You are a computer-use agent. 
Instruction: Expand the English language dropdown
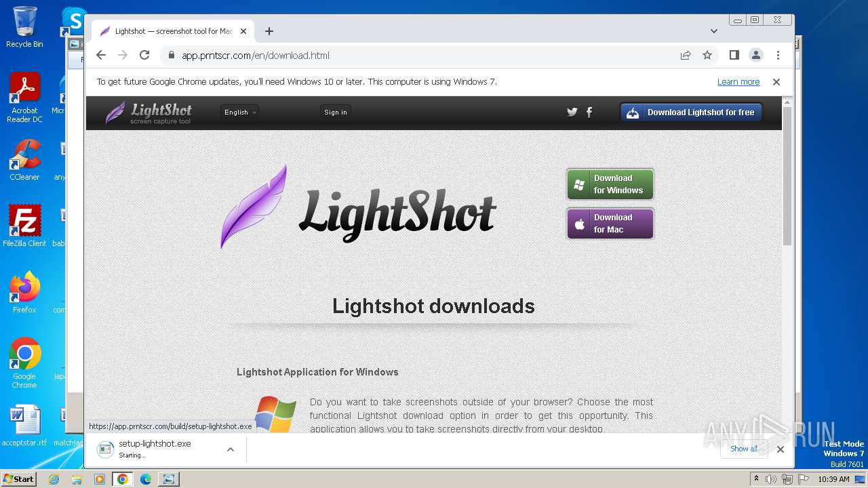(x=240, y=113)
